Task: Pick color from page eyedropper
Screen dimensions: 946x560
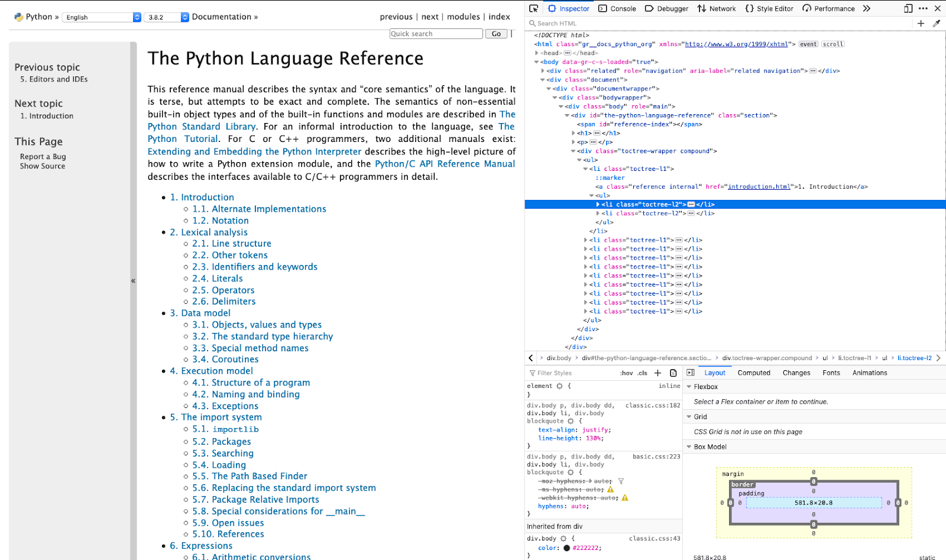Action: pyautogui.click(x=936, y=23)
